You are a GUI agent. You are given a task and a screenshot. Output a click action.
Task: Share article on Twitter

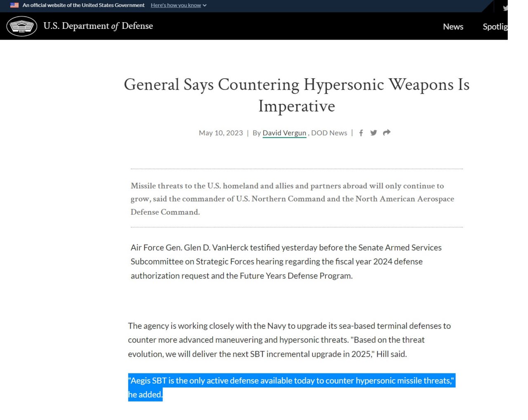(374, 133)
